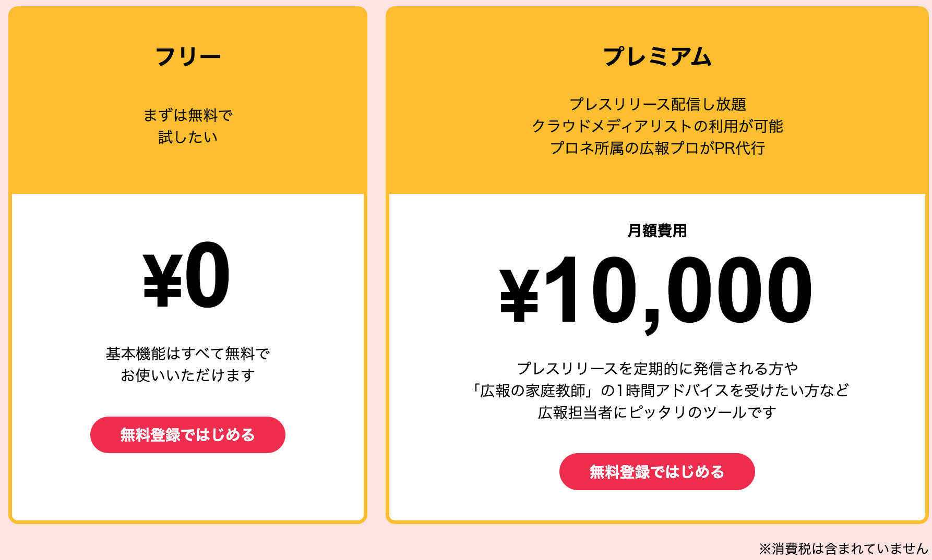Click the 月額費用 label
The image size is (932, 560).
[x=657, y=230]
